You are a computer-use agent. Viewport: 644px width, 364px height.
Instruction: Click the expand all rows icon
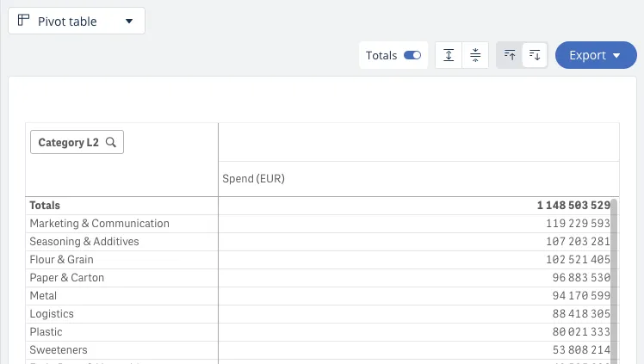[449, 55]
